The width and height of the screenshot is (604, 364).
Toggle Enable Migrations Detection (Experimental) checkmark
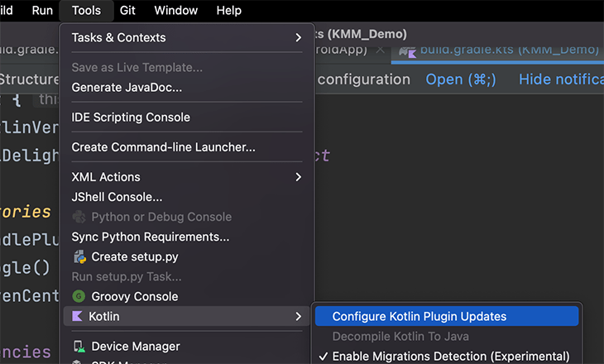coord(324,357)
